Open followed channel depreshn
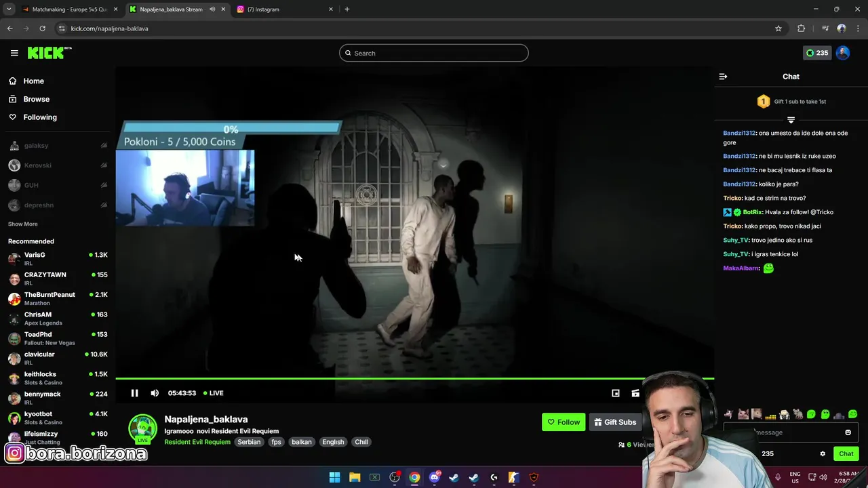The height and width of the screenshot is (488, 868). tap(58, 205)
